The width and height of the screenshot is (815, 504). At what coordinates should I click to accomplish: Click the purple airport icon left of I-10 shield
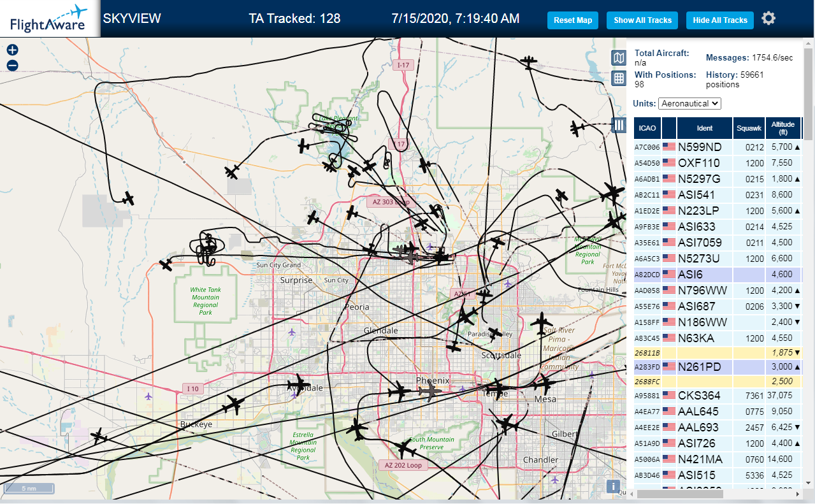tap(148, 396)
